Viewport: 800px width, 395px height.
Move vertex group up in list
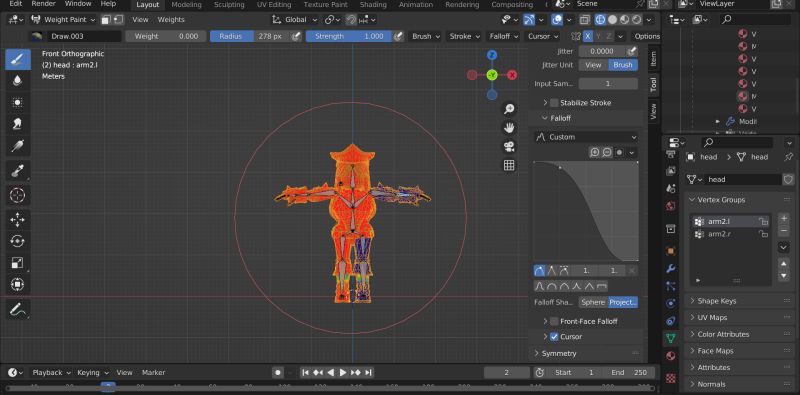click(x=784, y=263)
